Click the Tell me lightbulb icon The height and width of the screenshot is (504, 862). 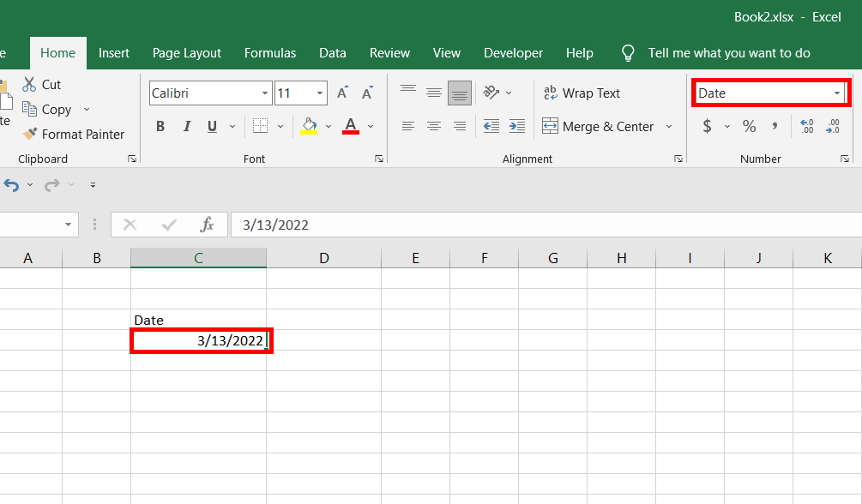pyautogui.click(x=628, y=53)
